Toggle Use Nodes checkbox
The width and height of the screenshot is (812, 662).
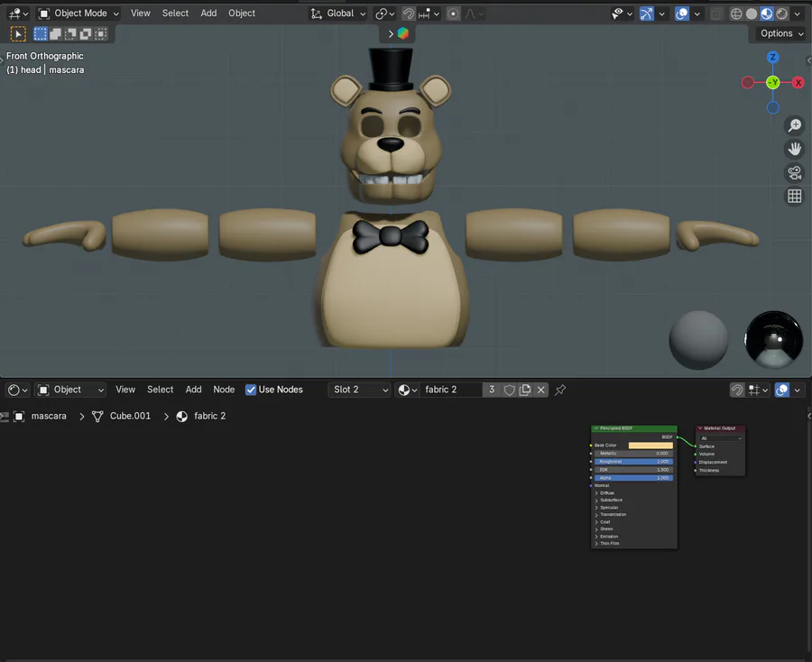(x=251, y=390)
